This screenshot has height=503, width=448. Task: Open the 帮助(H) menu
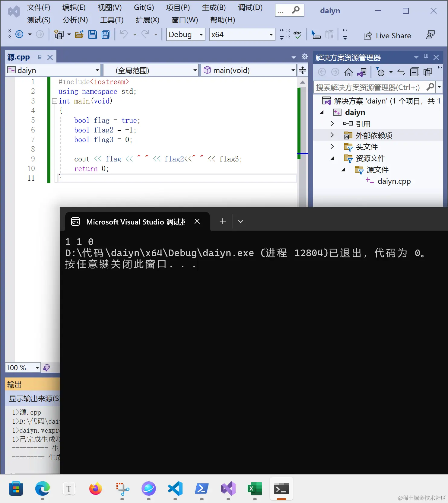223,20
